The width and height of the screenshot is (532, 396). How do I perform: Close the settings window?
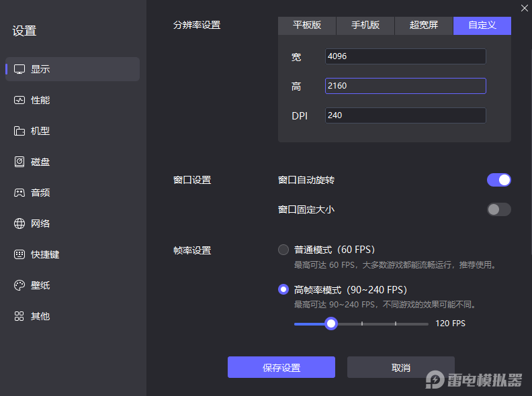[524, 8]
